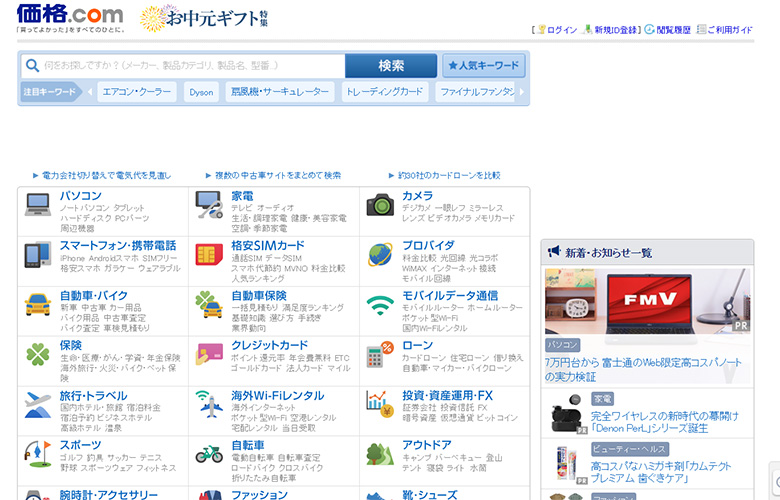Open the ファッション category heading
The image size is (780, 500).
coord(259,495)
